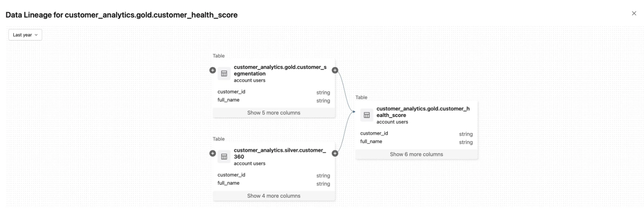The height and width of the screenshot is (208, 644).
Task: Expand Show 6 more columns on customer_health_score
Action: click(416, 154)
